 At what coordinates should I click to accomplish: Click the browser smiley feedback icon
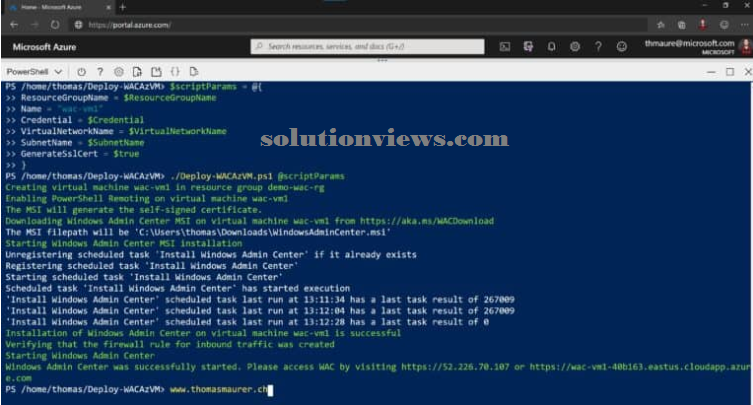pos(724,25)
